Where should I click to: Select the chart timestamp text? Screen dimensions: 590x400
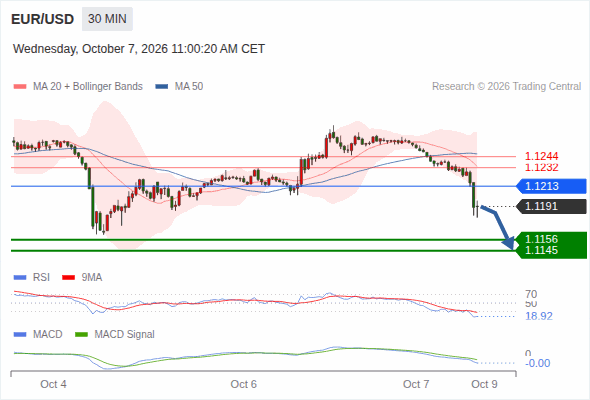pyautogui.click(x=139, y=49)
